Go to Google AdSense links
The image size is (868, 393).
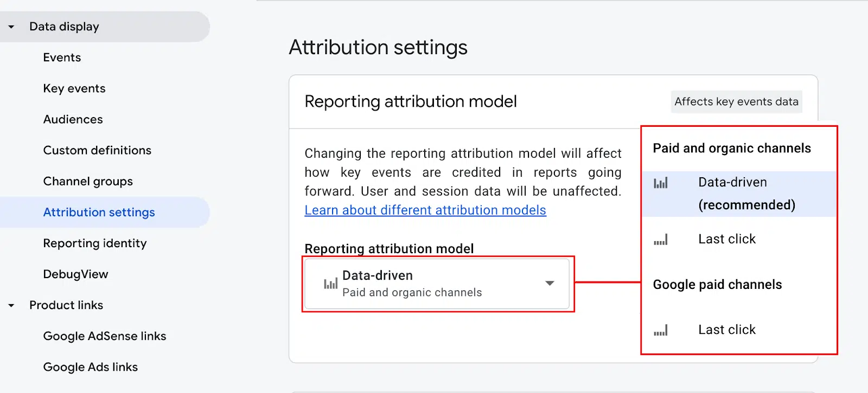105,336
